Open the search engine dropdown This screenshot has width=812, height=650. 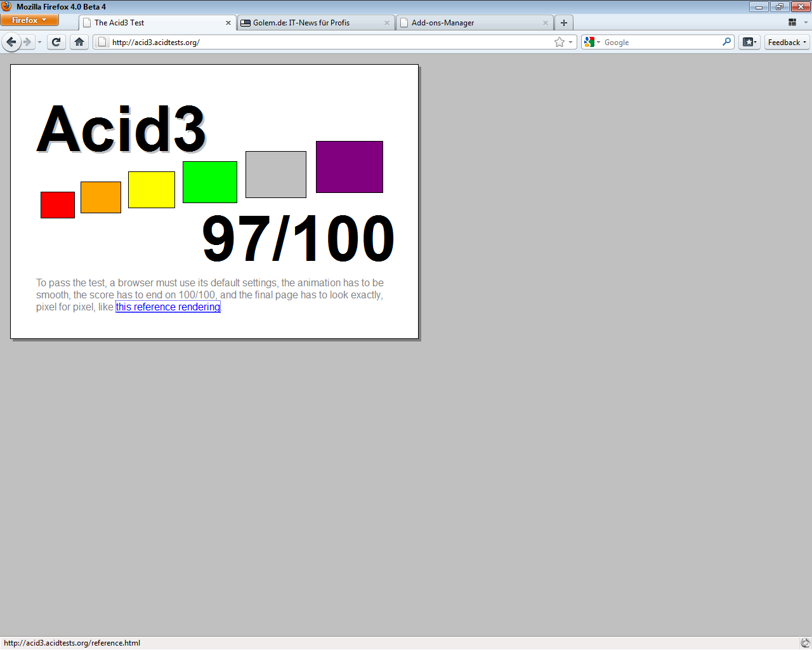pos(597,42)
